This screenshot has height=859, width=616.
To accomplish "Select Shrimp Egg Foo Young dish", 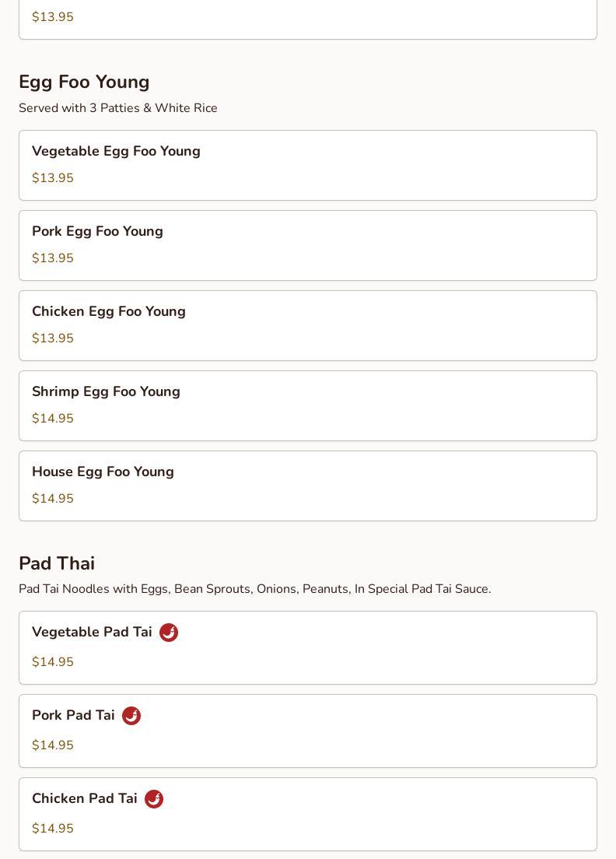I will [307, 405].
